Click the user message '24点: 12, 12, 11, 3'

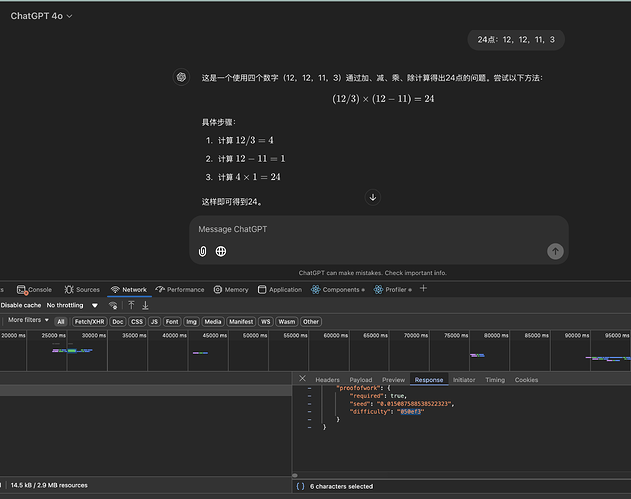516,40
